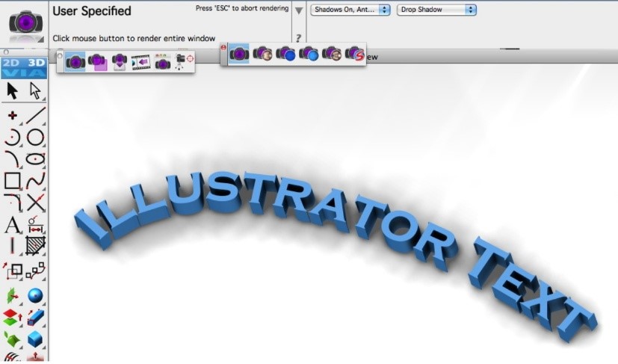The height and width of the screenshot is (364, 618).
Task: Open the 'Shadows On, Ant...' dropdown
Action: [350, 10]
